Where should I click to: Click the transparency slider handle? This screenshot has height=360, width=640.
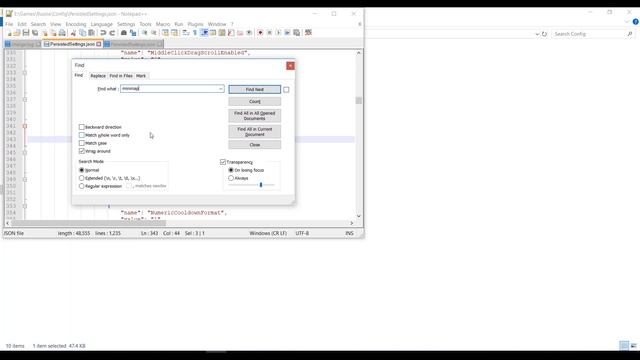point(261,185)
